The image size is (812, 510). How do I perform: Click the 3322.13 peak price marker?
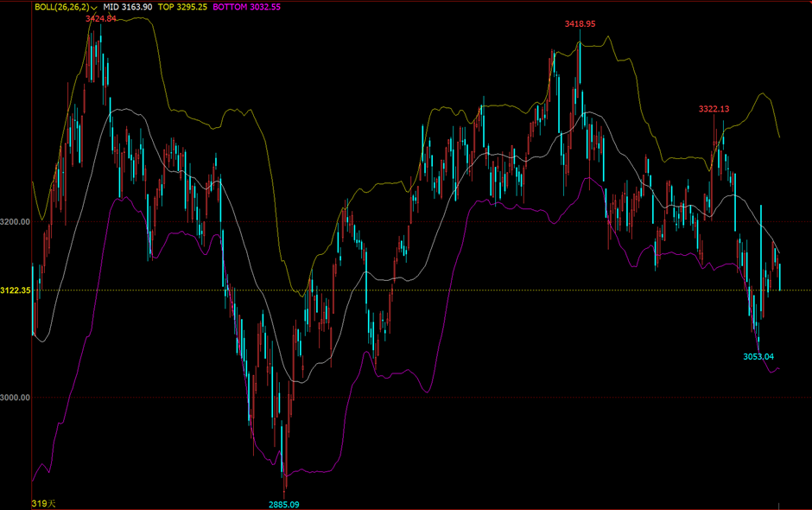[714, 109]
